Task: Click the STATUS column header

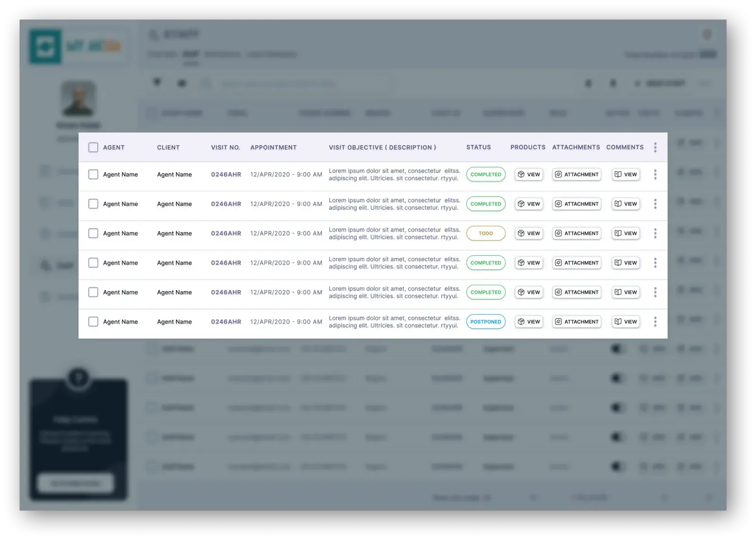Action: coord(479,147)
